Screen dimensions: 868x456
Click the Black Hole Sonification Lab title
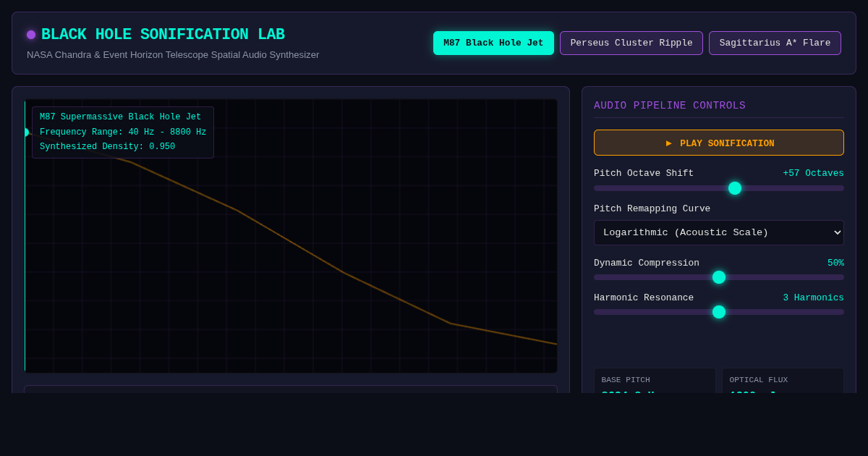pos(163,35)
